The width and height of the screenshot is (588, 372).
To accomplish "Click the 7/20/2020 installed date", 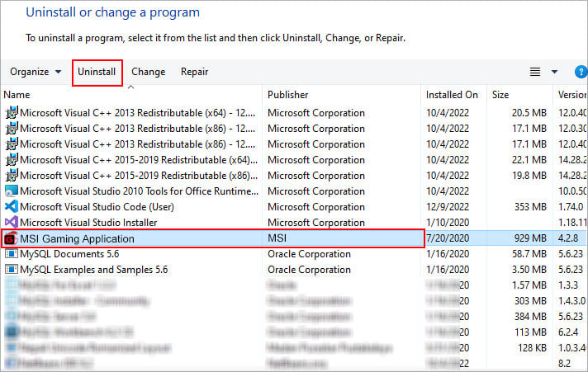I will click(448, 238).
